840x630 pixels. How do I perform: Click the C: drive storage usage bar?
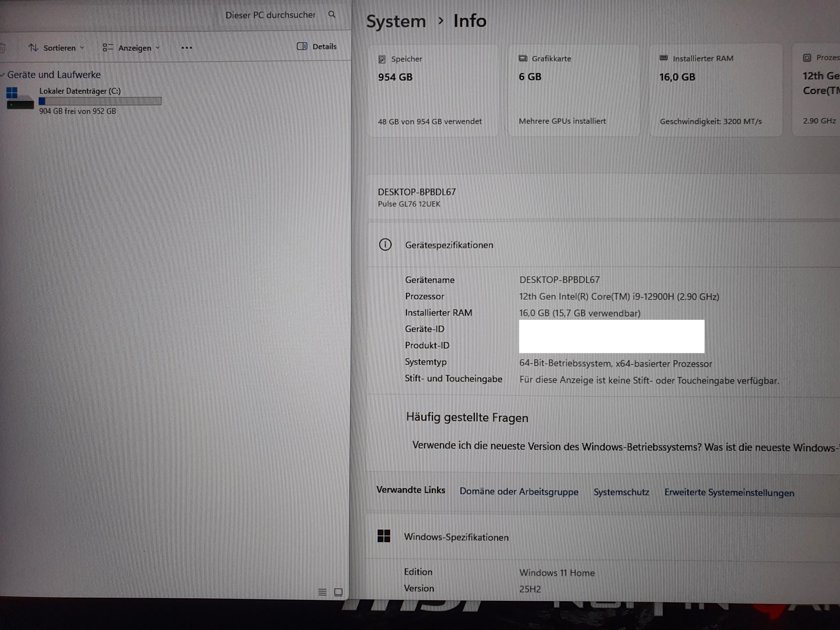pyautogui.click(x=100, y=101)
